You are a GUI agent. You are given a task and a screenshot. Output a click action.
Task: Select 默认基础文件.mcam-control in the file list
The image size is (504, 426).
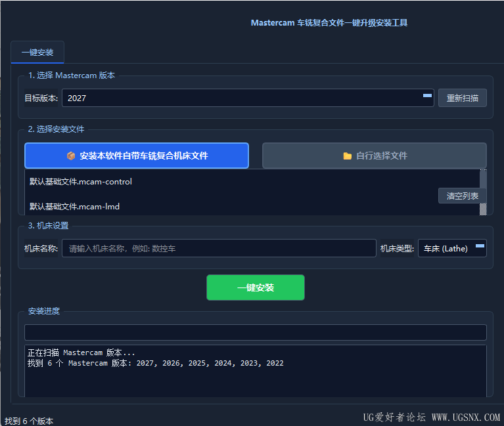80,182
